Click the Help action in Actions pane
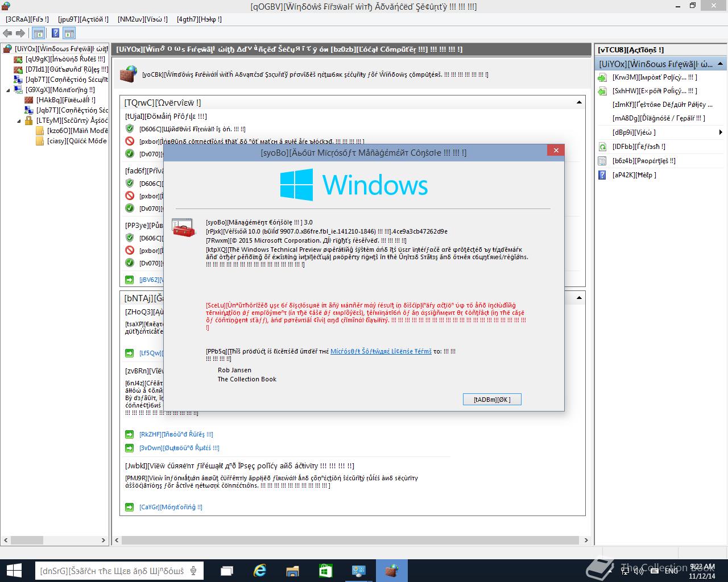This screenshot has height=582, width=728. tap(634, 175)
